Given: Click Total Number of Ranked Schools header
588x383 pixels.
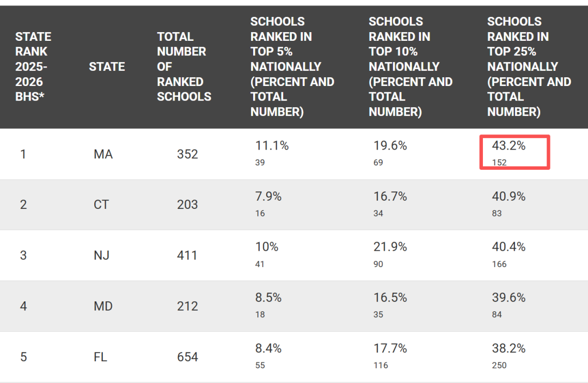Looking at the screenshot, I should point(184,67).
